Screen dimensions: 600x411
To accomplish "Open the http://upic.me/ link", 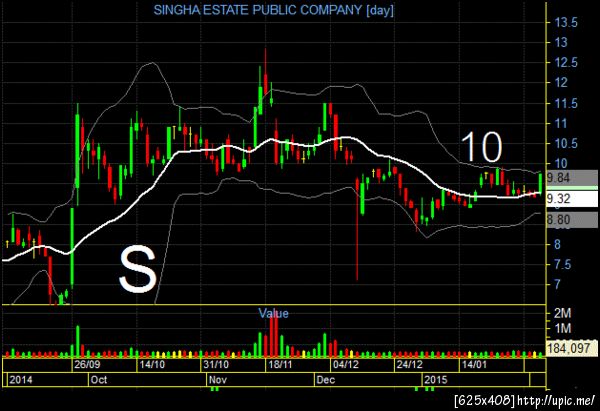I will pyautogui.click(x=555, y=401).
